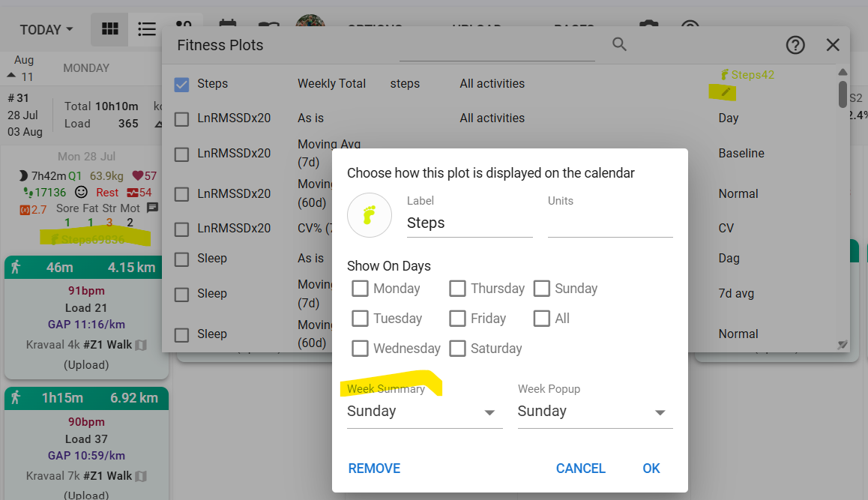Screen dimensions: 868x500
Task: Click the search magnifier in Fitness Plots
Action: 619,44
